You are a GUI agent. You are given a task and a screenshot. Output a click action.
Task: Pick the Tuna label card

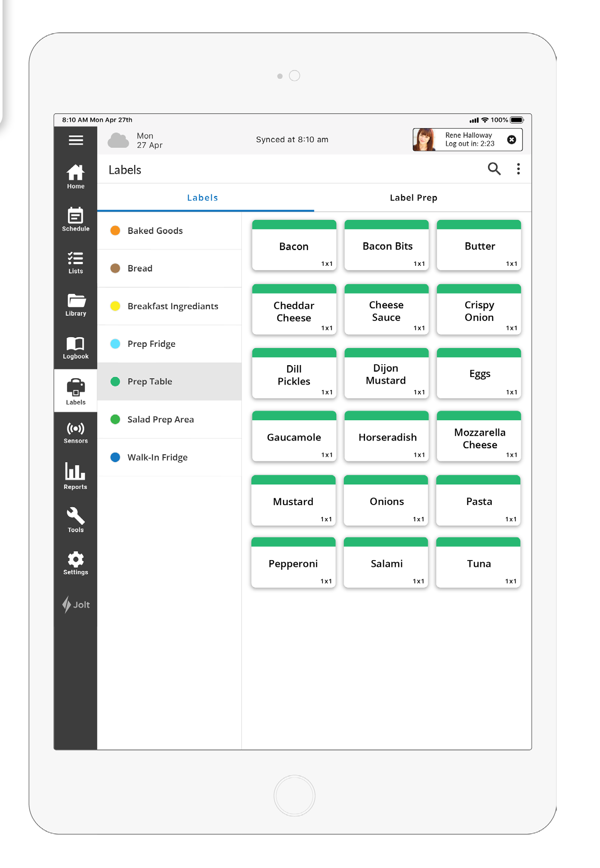pos(478,563)
